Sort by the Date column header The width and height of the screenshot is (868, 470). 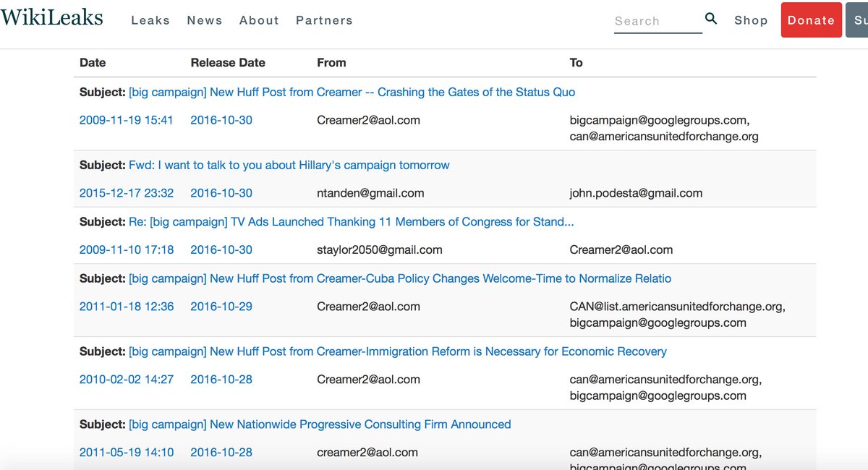tap(93, 63)
